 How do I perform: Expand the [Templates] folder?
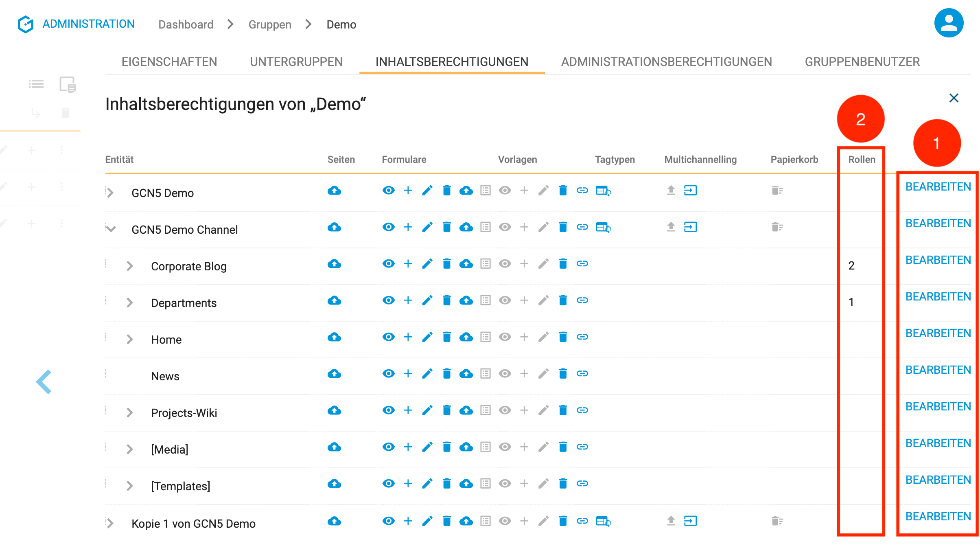coord(130,486)
